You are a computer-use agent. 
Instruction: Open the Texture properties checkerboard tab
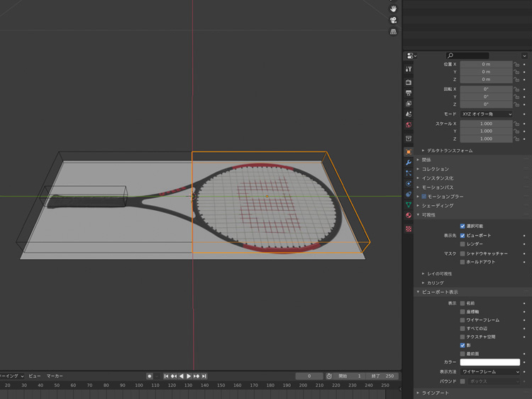(409, 229)
